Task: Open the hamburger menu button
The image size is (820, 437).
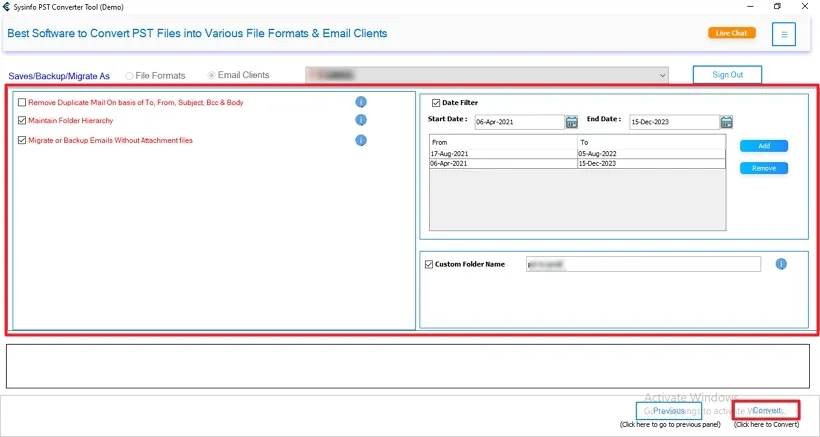Action: point(784,34)
